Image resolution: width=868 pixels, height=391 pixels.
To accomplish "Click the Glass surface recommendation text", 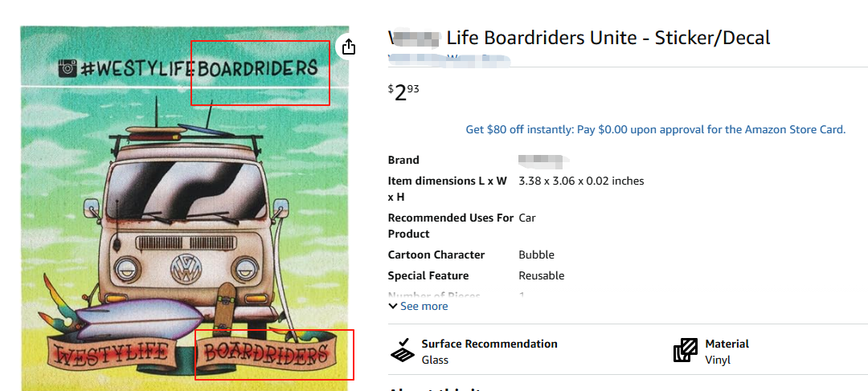I will 435,360.
